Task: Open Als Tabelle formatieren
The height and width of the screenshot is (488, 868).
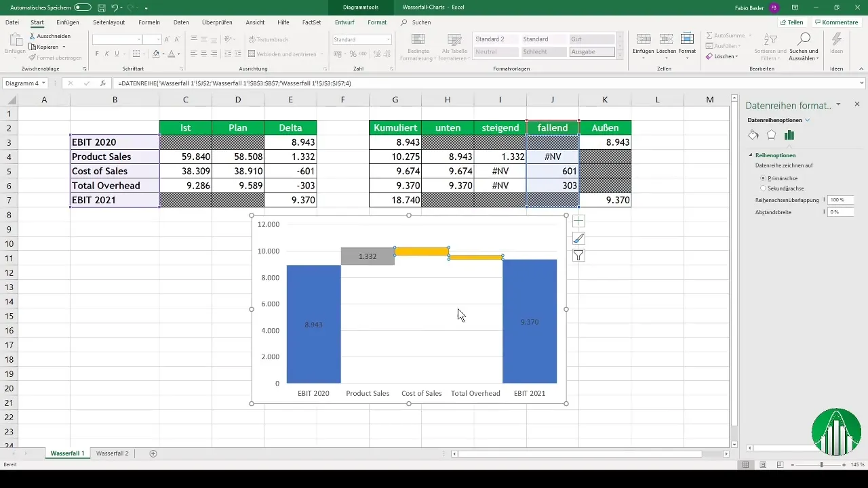Action: click(454, 46)
